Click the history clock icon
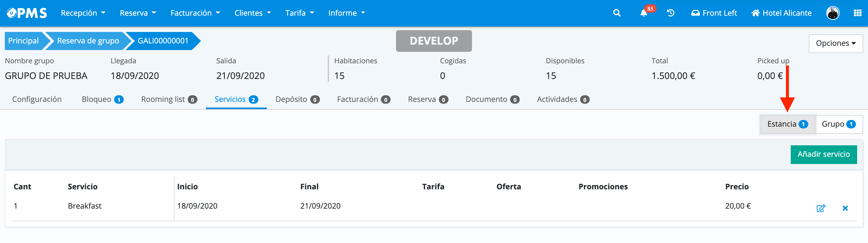The image size is (868, 243). pos(671,13)
